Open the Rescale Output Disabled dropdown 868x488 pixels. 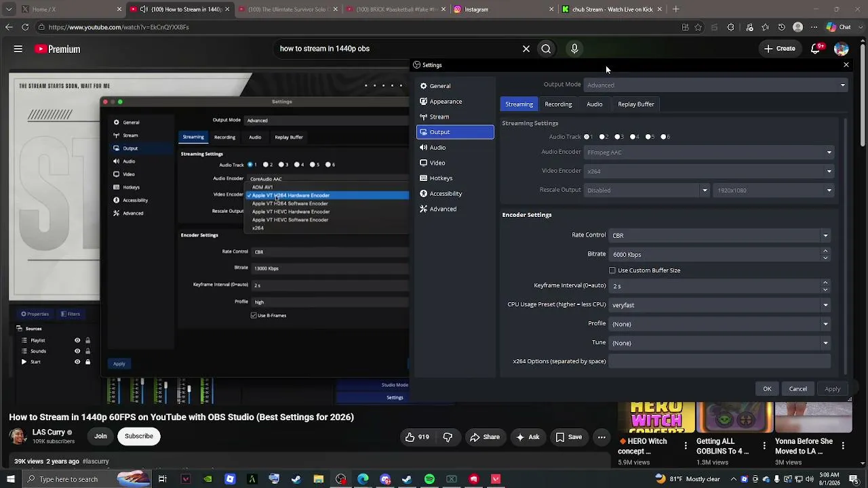(x=647, y=190)
